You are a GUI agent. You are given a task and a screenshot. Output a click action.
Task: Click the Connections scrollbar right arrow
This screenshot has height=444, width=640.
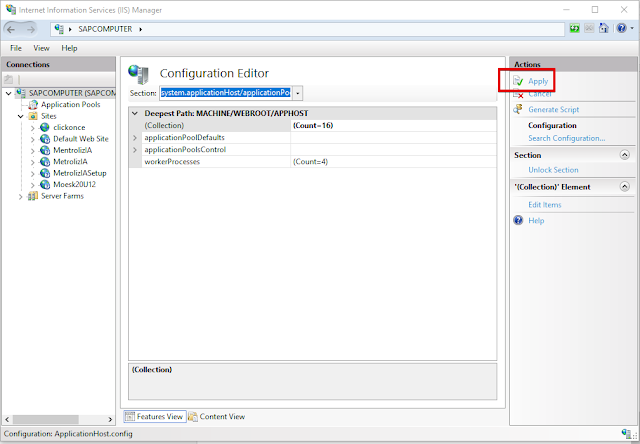coord(110,419)
